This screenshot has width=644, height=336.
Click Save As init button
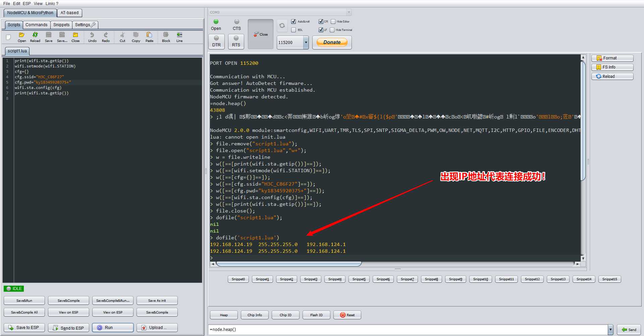pyautogui.click(x=157, y=301)
